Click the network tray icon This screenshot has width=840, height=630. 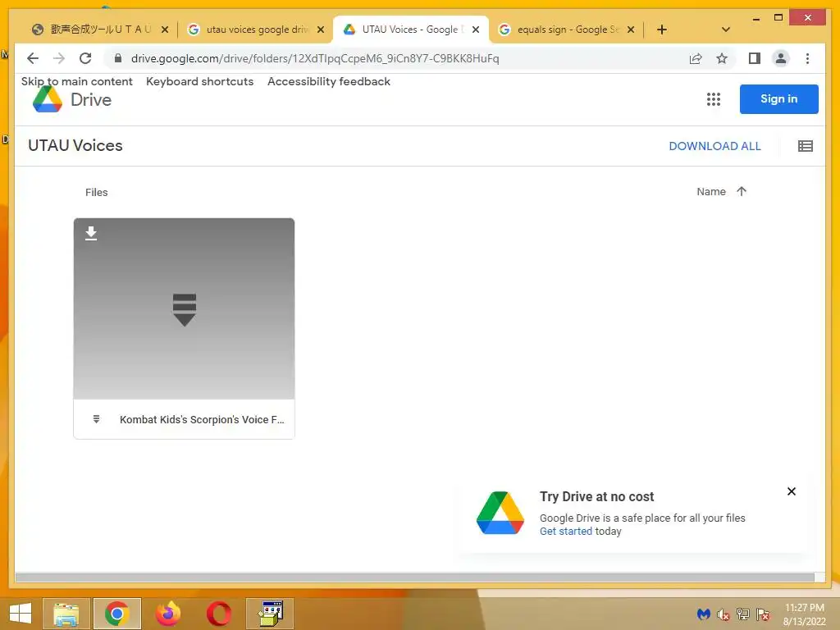coord(743,614)
